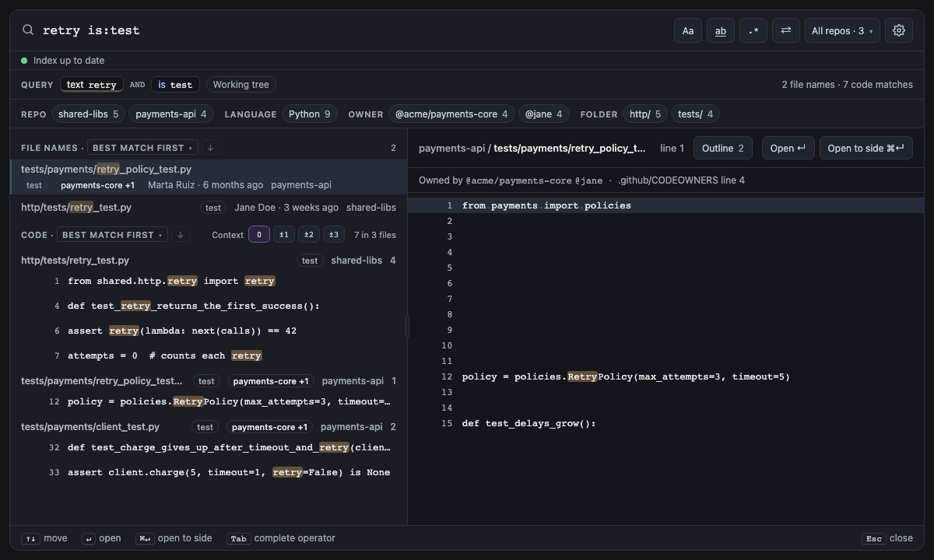Screen dimensions: 934x560
Task: Open file names Best match first sort dropdown
Action: (x=142, y=148)
